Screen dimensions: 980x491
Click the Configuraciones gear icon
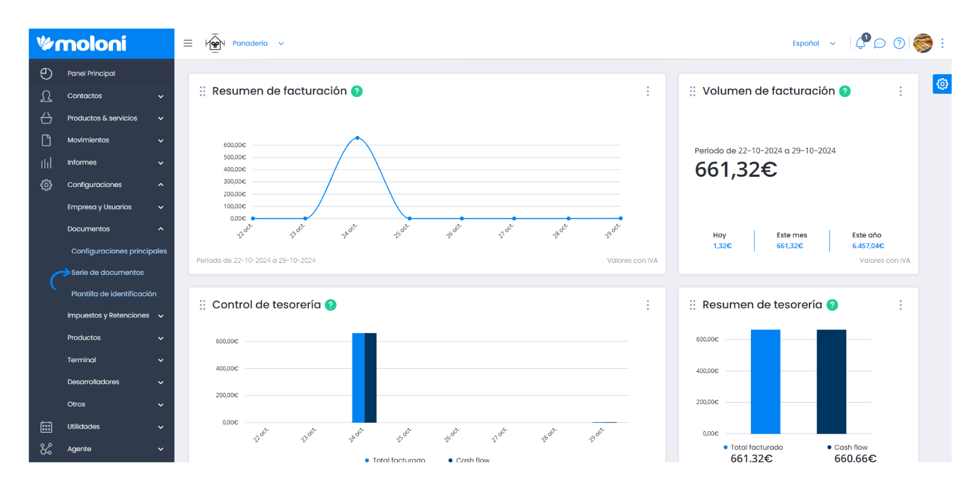click(x=46, y=184)
